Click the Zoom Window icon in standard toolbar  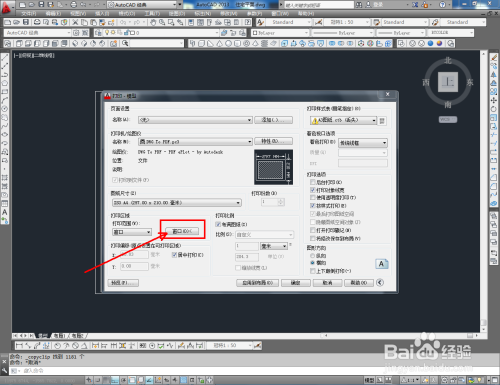coord(171,22)
